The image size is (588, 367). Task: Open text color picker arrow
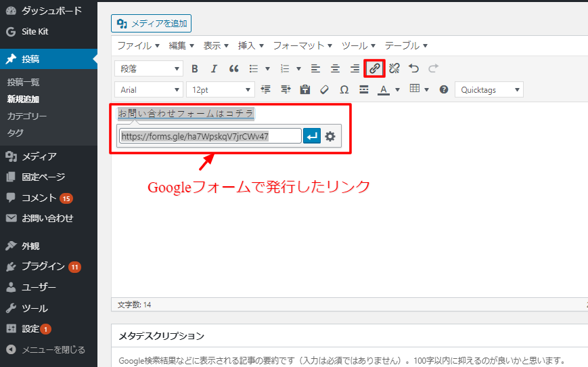(397, 89)
